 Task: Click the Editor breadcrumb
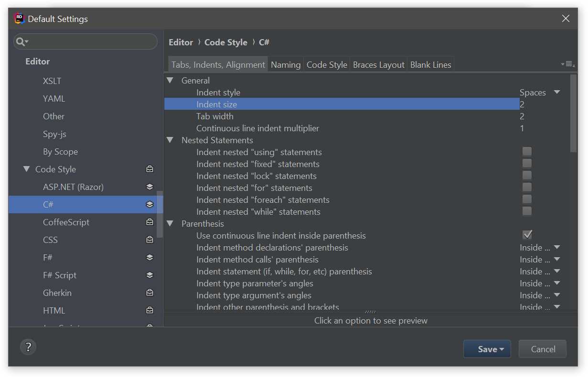pyautogui.click(x=181, y=42)
